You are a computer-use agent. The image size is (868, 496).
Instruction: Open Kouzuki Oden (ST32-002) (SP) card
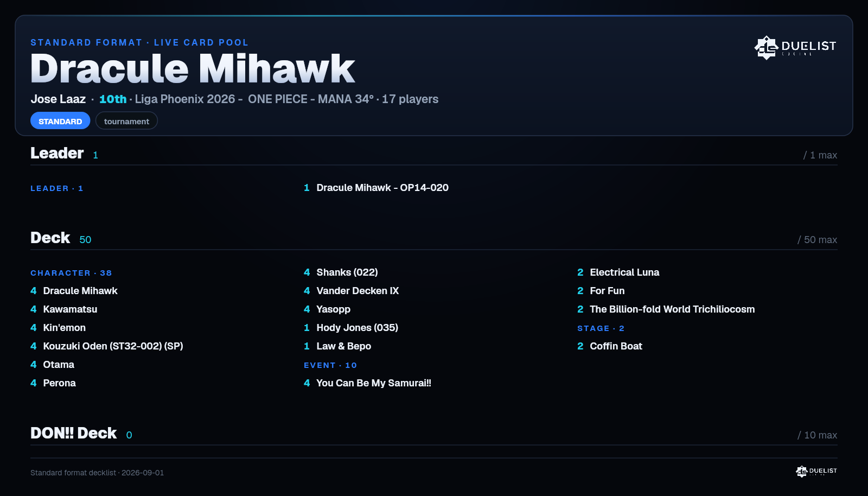107,346
